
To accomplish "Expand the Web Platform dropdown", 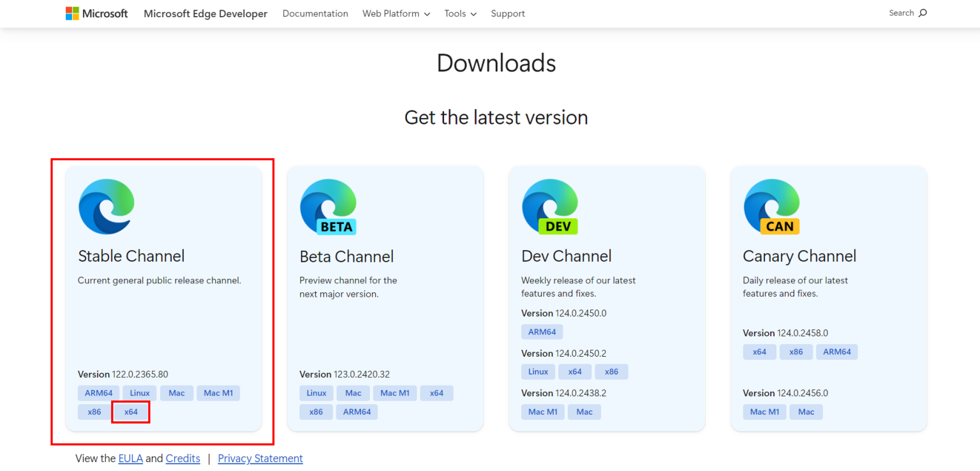I will (x=396, y=13).
